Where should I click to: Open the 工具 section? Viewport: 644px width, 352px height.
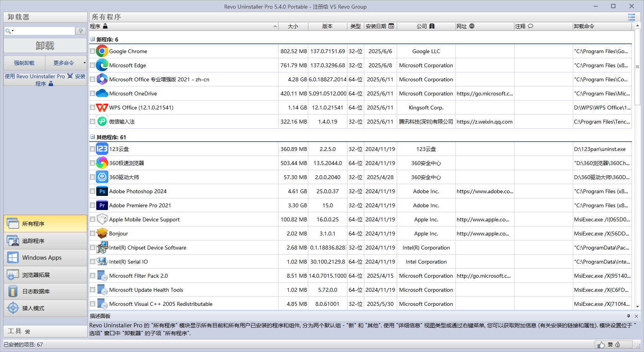[x=45, y=331]
